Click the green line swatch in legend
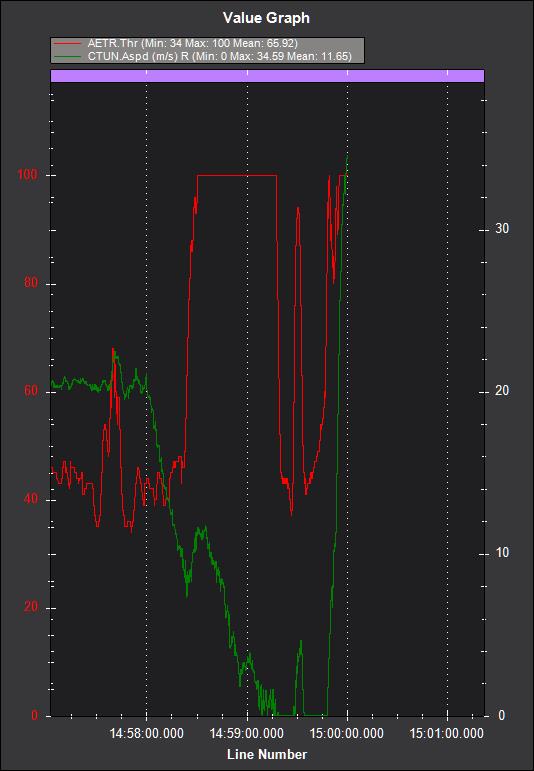 (x=68, y=56)
